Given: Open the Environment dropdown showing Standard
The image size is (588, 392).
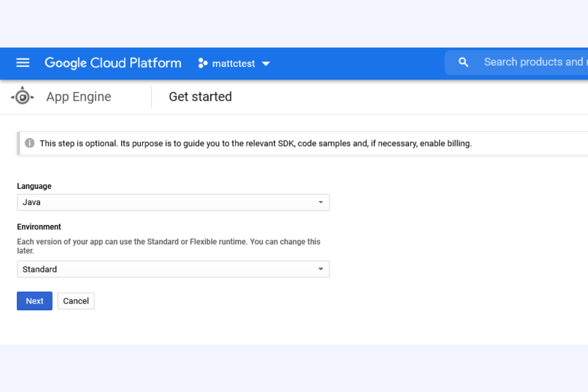Looking at the screenshot, I should (x=173, y=269).
